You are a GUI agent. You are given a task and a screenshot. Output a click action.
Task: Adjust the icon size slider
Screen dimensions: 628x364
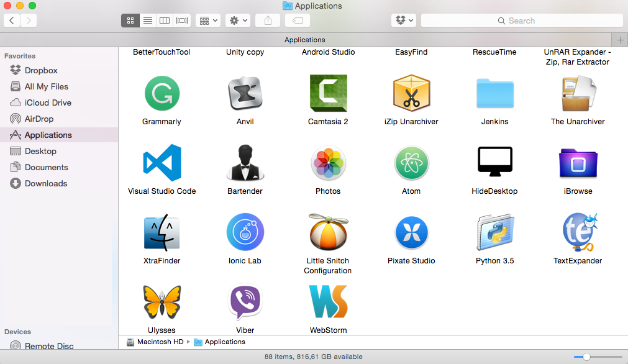(x=587, y=357)
